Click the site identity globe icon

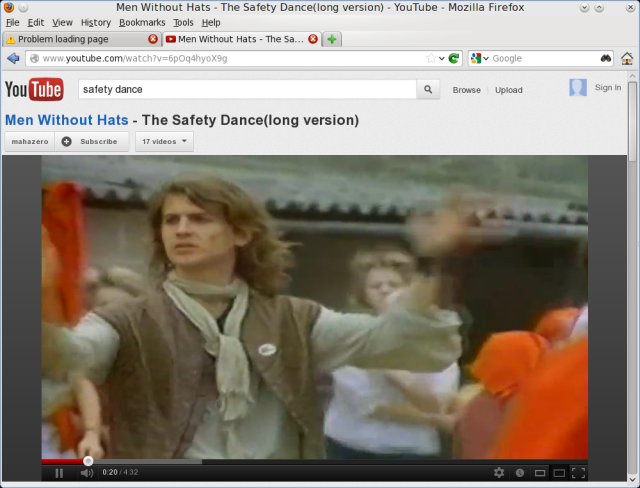34,58
